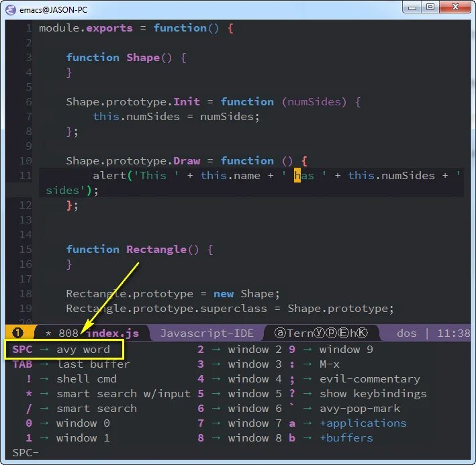Select the 'M-x' binding entry
Screen dimensions: 476x465
[x=314, y=364]
